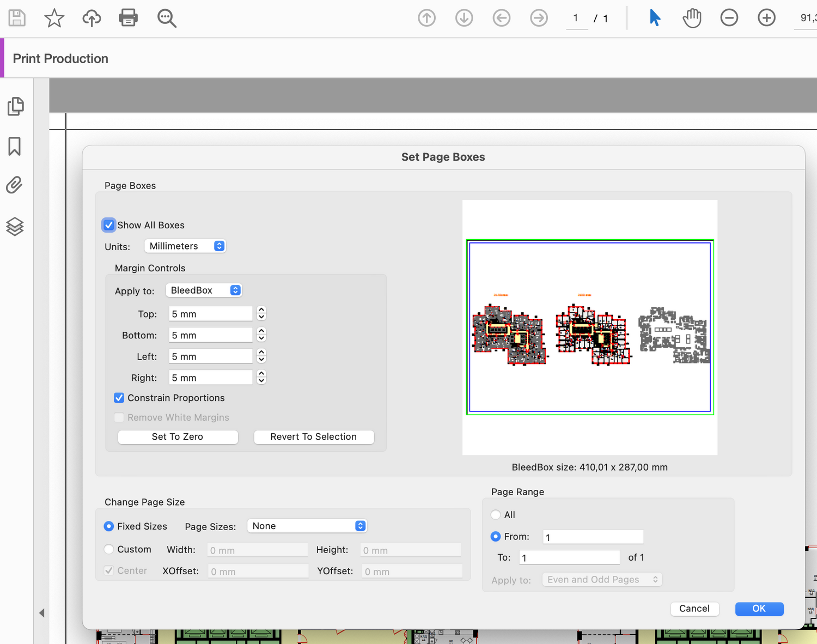The height and width of the screenshot is (644, 817).
Task: Open the Even and Odd Pages dropdown
Action: (x=602, y=580)
